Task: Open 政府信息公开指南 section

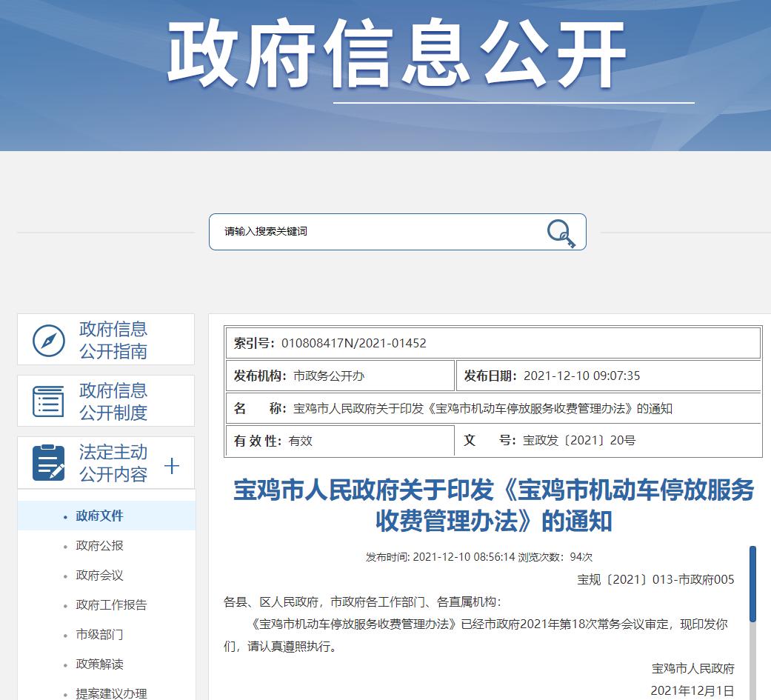Action: (x=113, y=340)
